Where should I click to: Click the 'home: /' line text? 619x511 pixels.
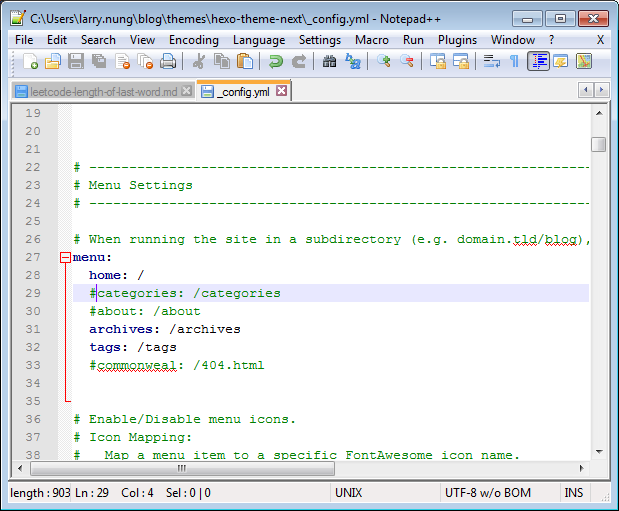117,275
